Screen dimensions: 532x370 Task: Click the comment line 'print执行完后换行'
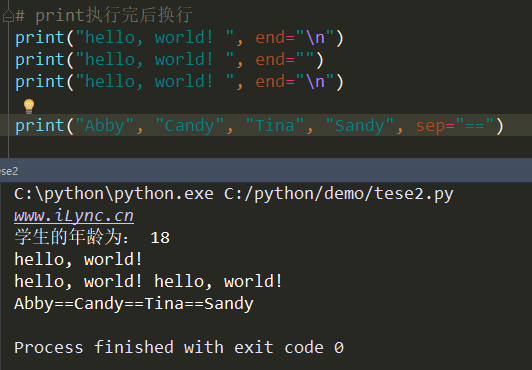[104, 16]
